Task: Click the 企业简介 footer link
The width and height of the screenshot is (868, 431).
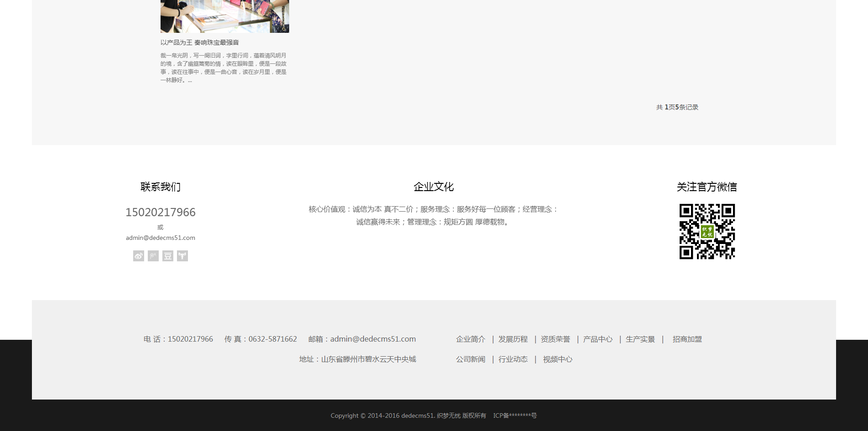Action: click(x=470, y=339)
